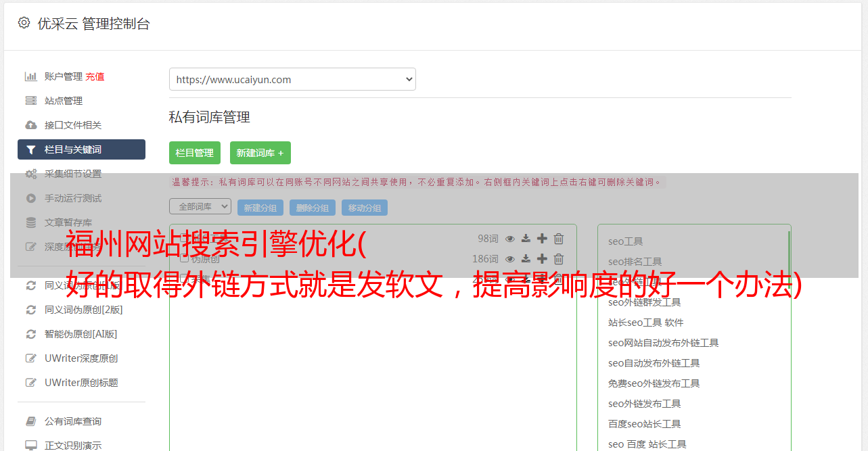Image resolution: width=868 pixels, height=451 pixels.
Task: Open 站点管理 via its server icon
Action: pos(31,101)
